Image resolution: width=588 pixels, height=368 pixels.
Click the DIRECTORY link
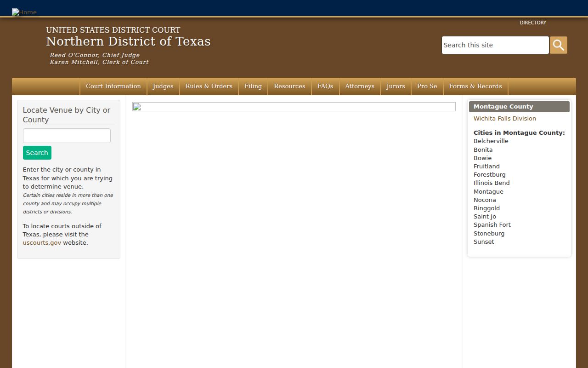tap(533, 23)
